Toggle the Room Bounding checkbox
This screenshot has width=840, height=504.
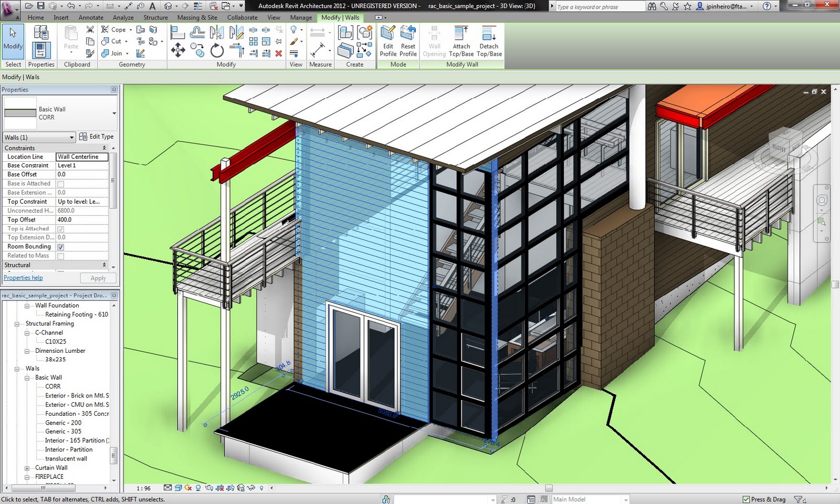(61, 247)
